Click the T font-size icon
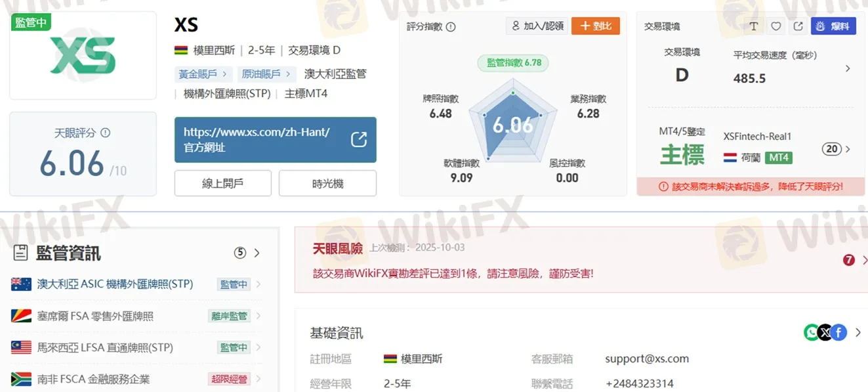 tap(754, 26)
